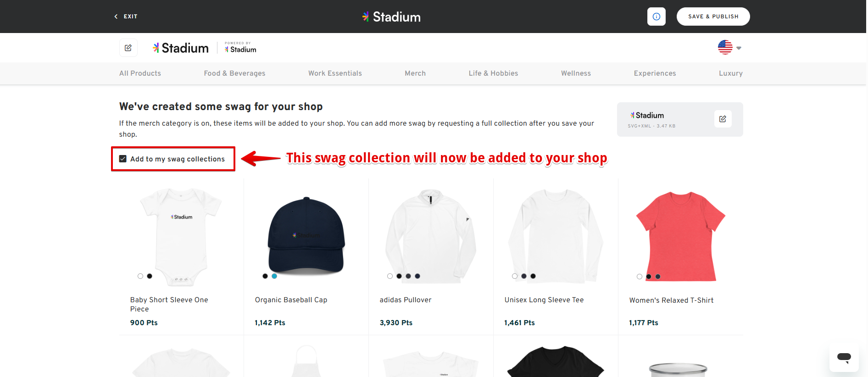Image resolution: width=868 pixels, height=377 pixels.
Task: Expand the country selector dropdown arrow
Action: point(739,48)
